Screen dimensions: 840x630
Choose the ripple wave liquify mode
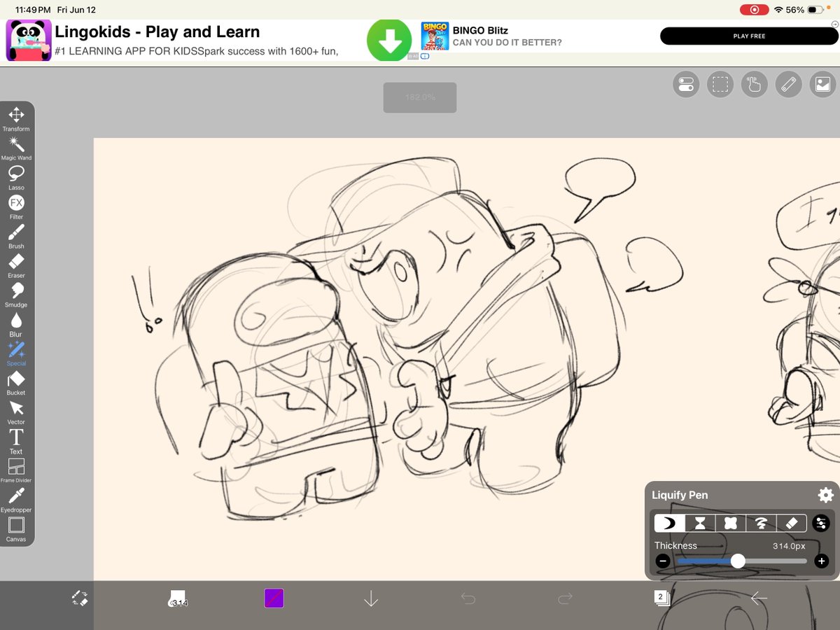click(x=761, y=523)
